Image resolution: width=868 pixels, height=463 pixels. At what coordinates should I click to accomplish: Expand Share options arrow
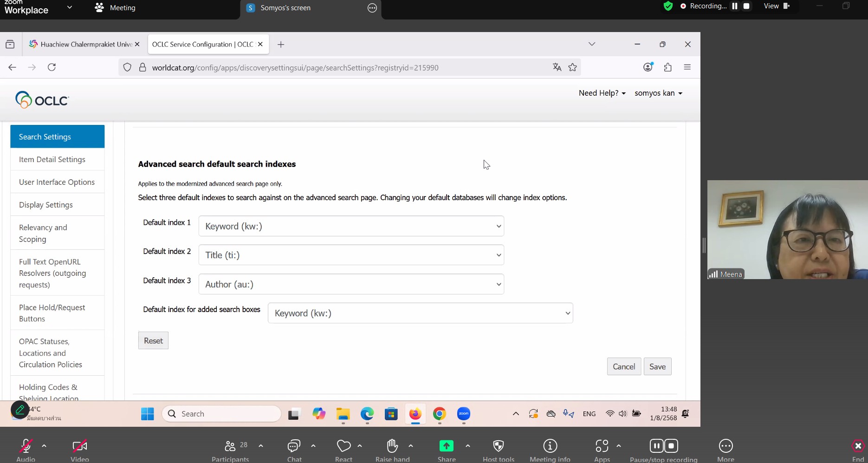pyautogui.click(x=468, y=446)
